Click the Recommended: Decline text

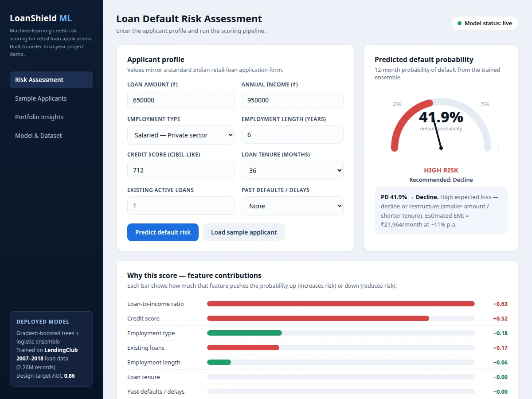441,180
